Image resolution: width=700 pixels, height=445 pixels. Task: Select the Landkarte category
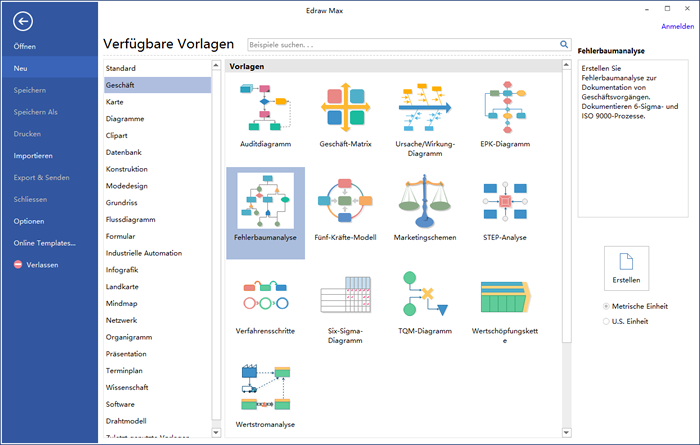157,287
